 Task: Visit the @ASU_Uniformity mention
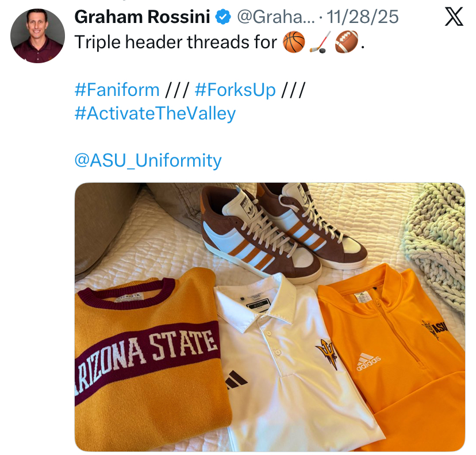coord(148,160)
